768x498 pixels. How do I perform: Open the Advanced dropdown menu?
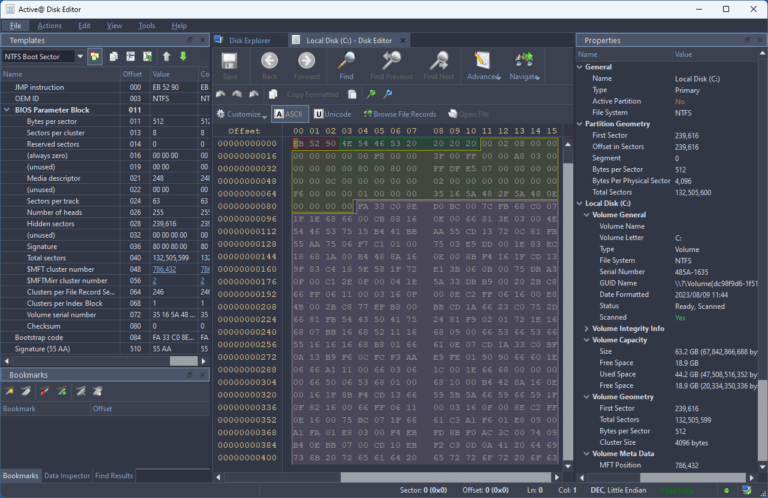tap(483, 66)
